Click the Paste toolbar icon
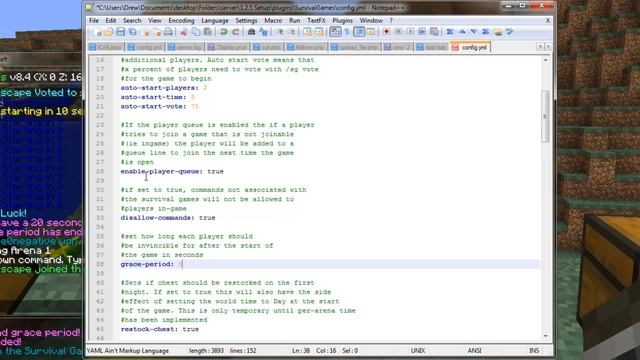The height and width of the screenshot is (360, 640). (x=207, y=32)
